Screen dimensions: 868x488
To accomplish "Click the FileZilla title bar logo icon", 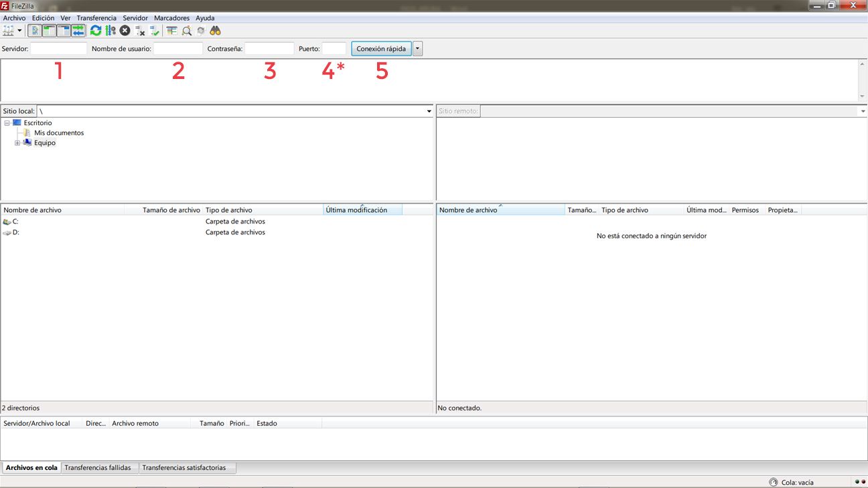I will pyautogui.click(x=5, y=5).
